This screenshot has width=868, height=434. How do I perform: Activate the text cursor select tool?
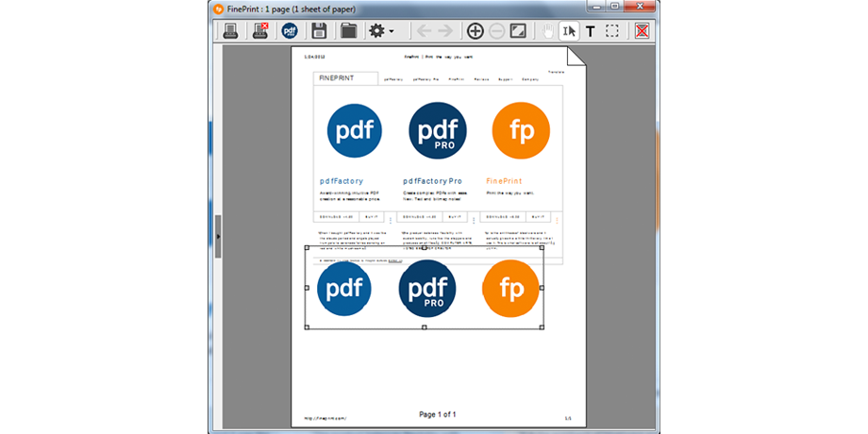point(569,31)
